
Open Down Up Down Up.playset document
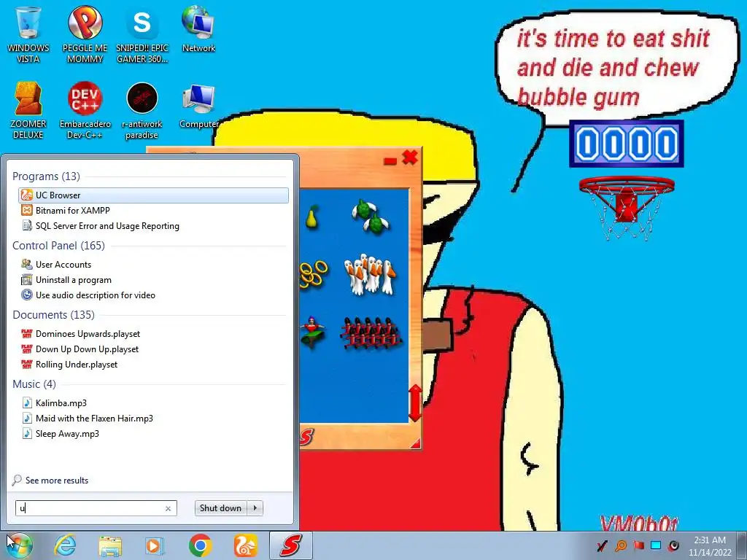pos(153,349)
